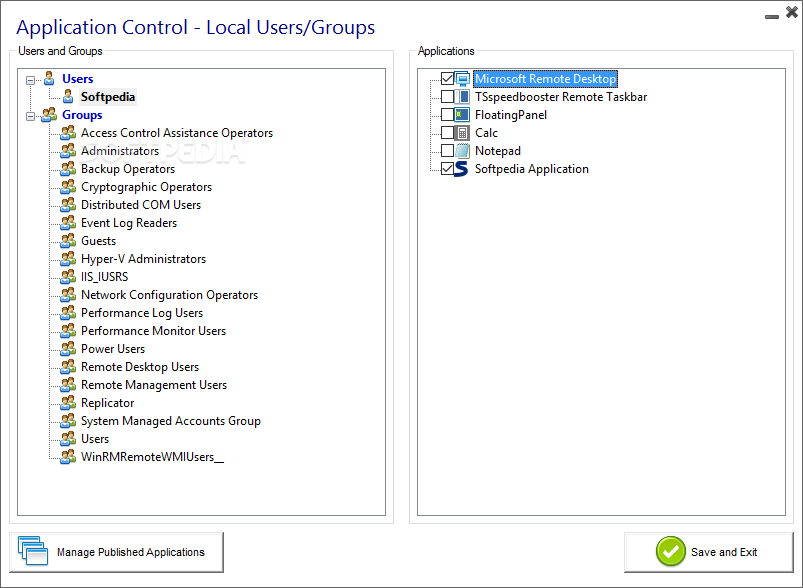Click the Cryptographic Operators group icon
The image size is (803, 588).
[68, 187]
